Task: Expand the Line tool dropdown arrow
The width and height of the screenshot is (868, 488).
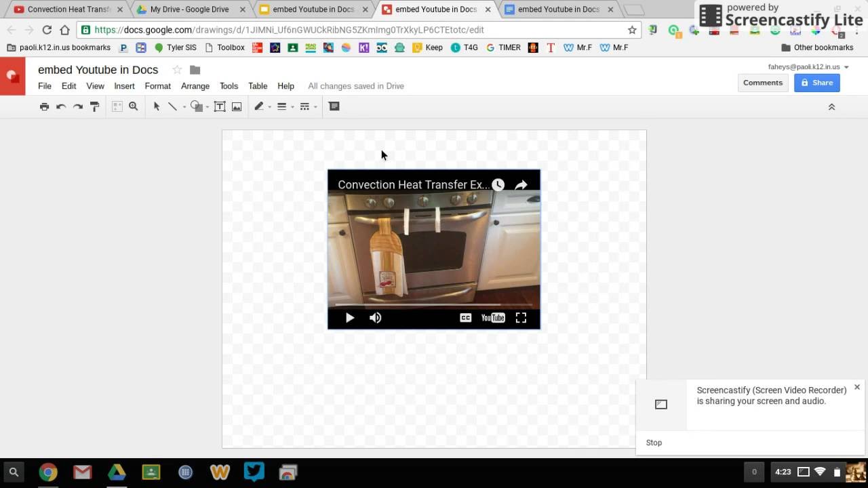Action: pyautogui.click(x=184, y=107)
